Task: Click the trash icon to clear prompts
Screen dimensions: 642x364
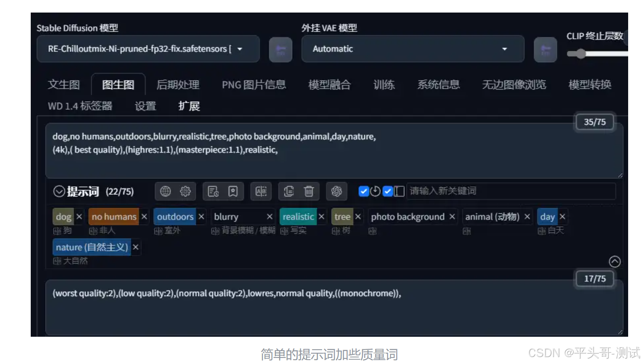Action: pyautogui.click(x=309, y=191)
